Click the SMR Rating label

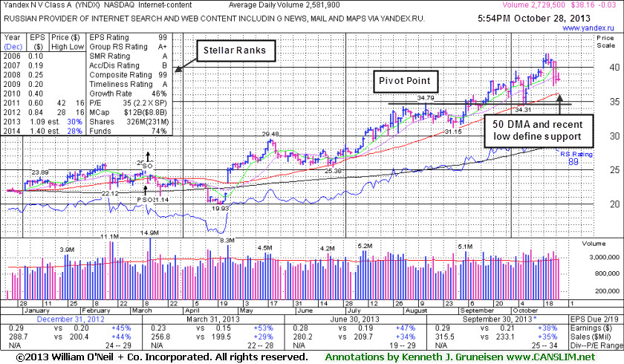tap(109, 56)
